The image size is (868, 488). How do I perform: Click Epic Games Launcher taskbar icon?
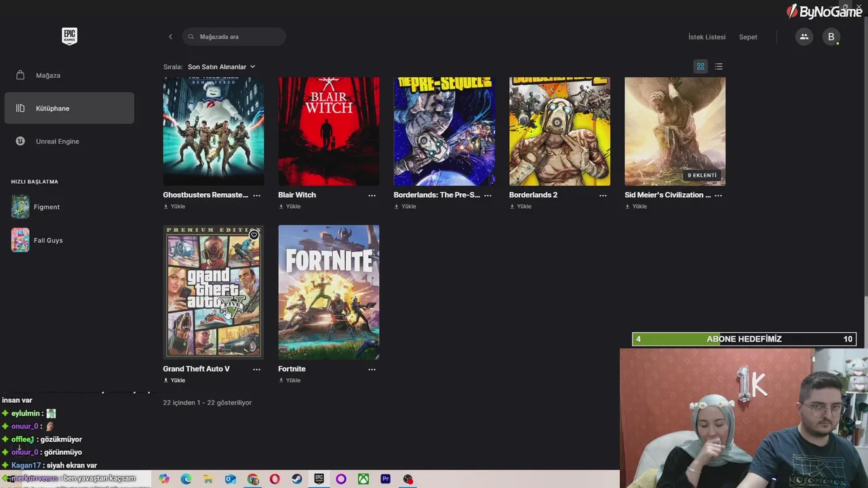click(x=319, y=479)
